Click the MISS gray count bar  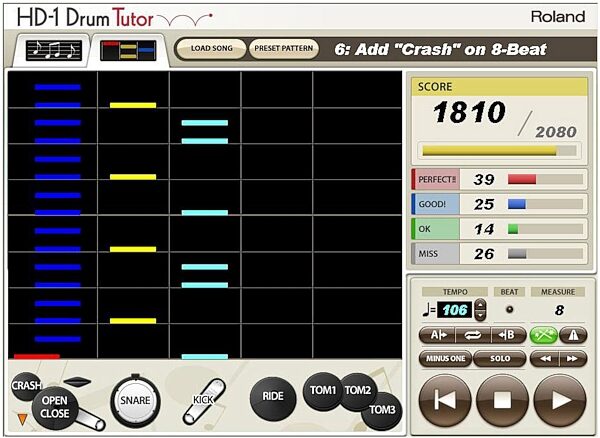545,254
